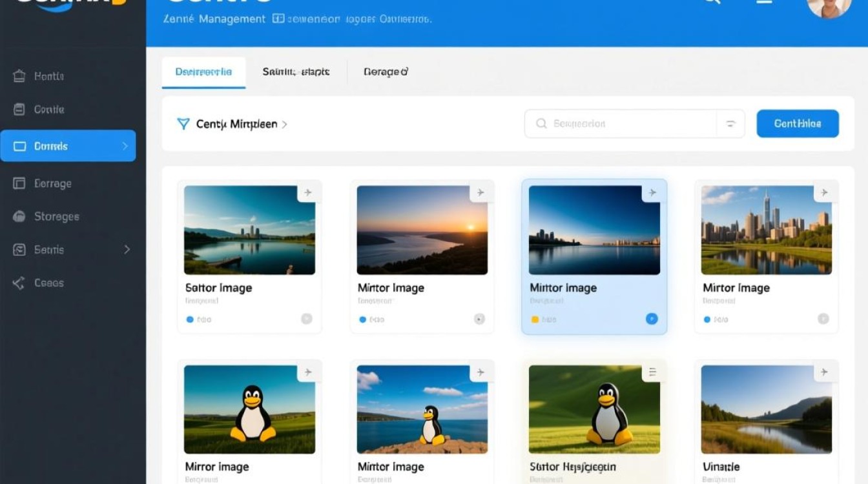Viewport: 868px width, 484px height.
Task: Open the "Mirror image" title link
Action: pyautogui.click(x=217, y=467)
